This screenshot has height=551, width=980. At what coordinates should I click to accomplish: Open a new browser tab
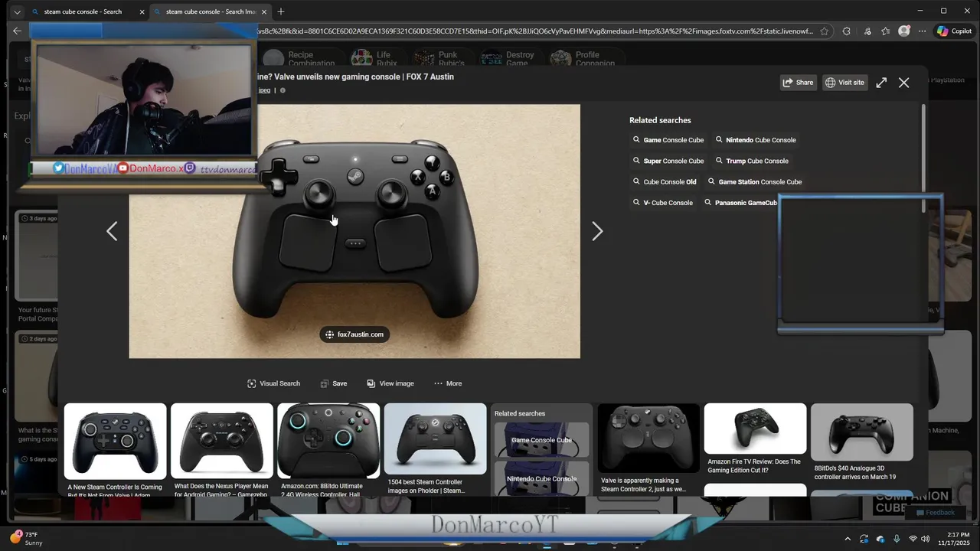point(281,11)
